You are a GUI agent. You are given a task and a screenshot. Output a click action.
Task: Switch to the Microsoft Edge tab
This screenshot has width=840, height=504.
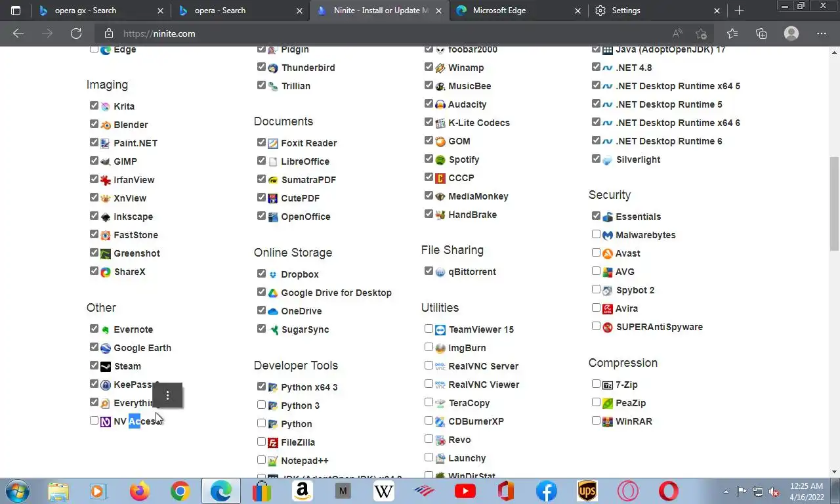(519, 10)
